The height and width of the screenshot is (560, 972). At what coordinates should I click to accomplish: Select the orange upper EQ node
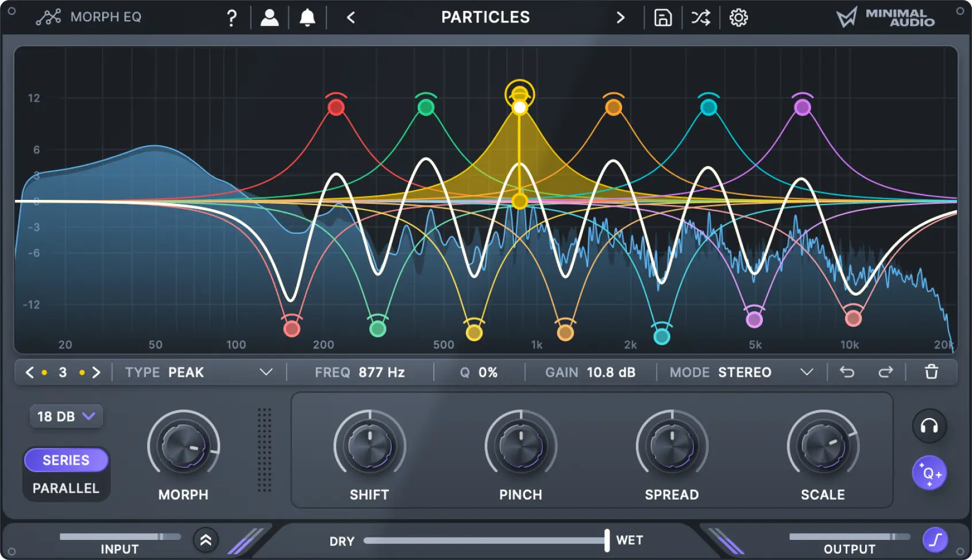click(614, 107)
